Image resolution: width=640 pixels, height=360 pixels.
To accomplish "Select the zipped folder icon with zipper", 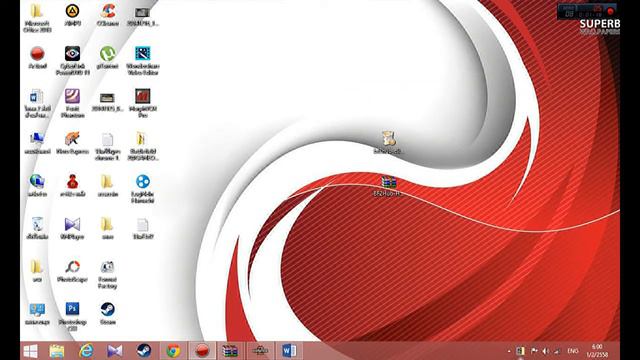I will pyautogui.click(x=142, y=146).
